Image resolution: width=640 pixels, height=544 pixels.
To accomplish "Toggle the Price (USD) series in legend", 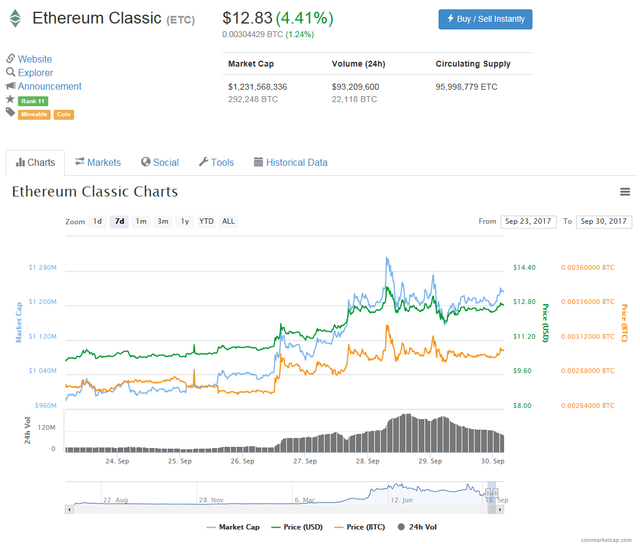I will [297, 527].
